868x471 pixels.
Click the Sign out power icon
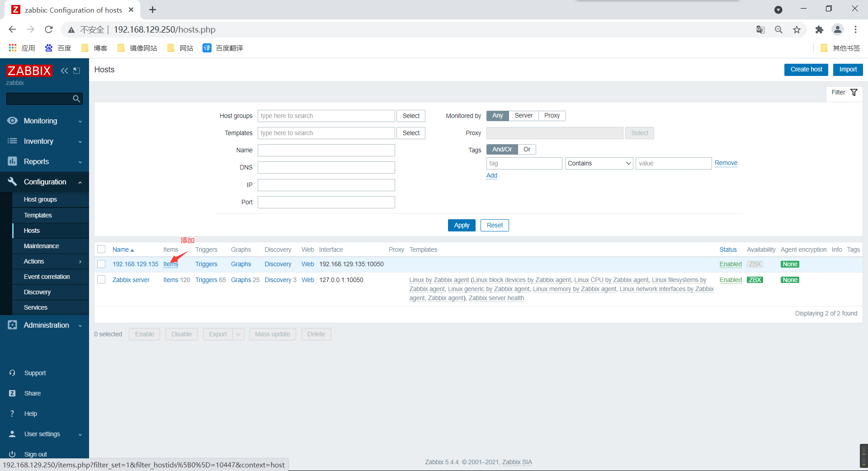(x=12, y=454)
